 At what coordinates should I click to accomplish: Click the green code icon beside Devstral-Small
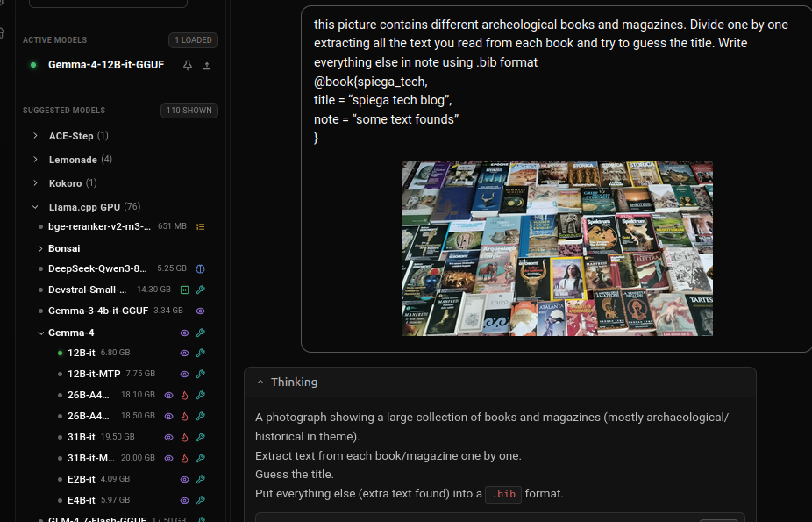(x=184, y=290)
